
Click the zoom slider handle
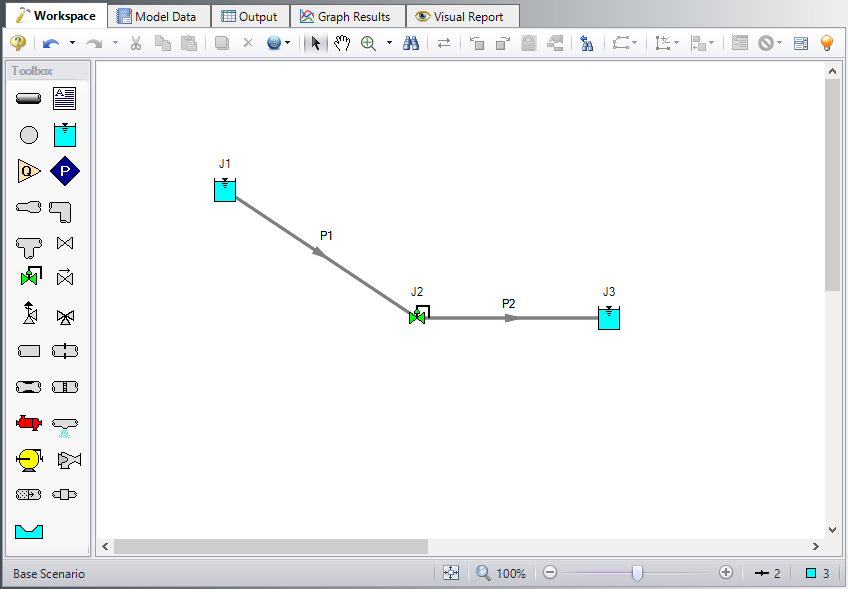tap(637, 573)
